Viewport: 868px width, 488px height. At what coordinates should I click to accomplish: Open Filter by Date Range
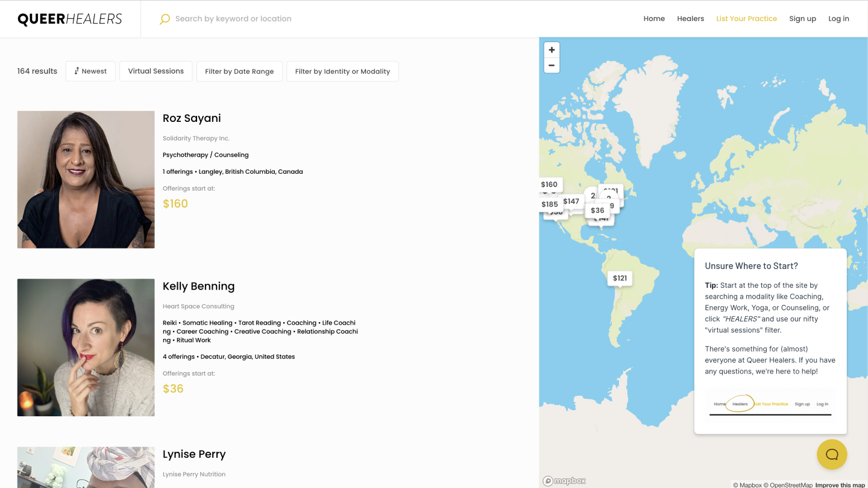239,71
